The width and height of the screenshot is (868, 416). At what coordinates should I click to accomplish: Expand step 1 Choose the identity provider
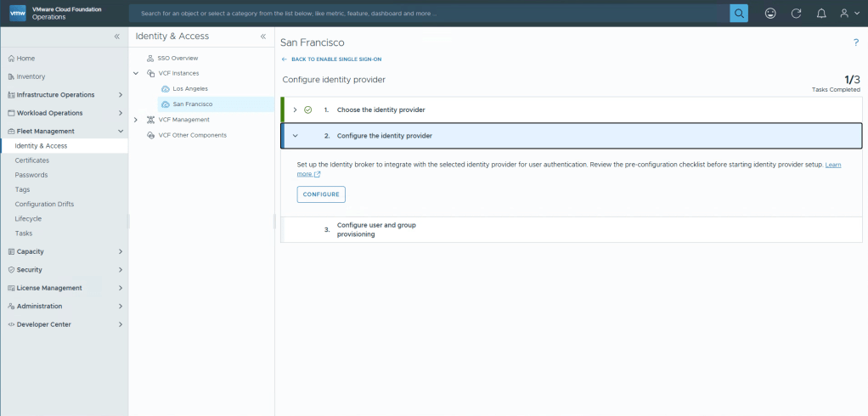tap(295, 110)
